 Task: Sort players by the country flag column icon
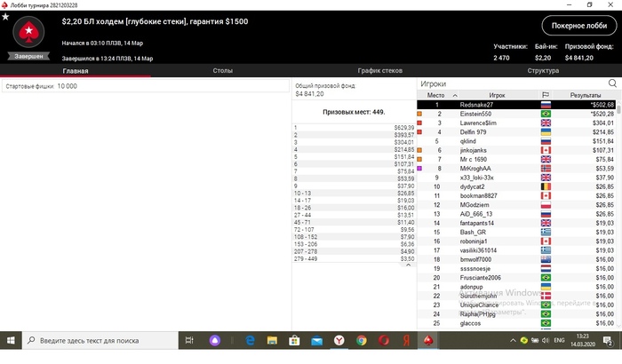546,95
